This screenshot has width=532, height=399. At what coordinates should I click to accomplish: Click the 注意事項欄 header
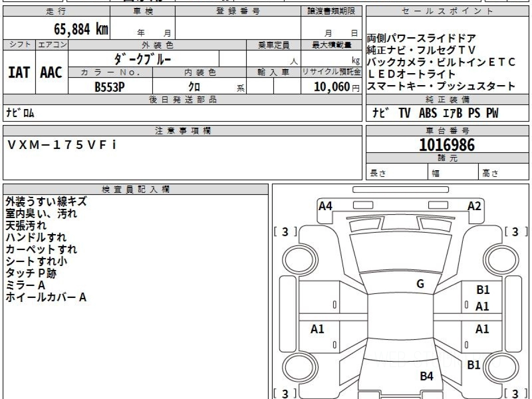[182, 131]
